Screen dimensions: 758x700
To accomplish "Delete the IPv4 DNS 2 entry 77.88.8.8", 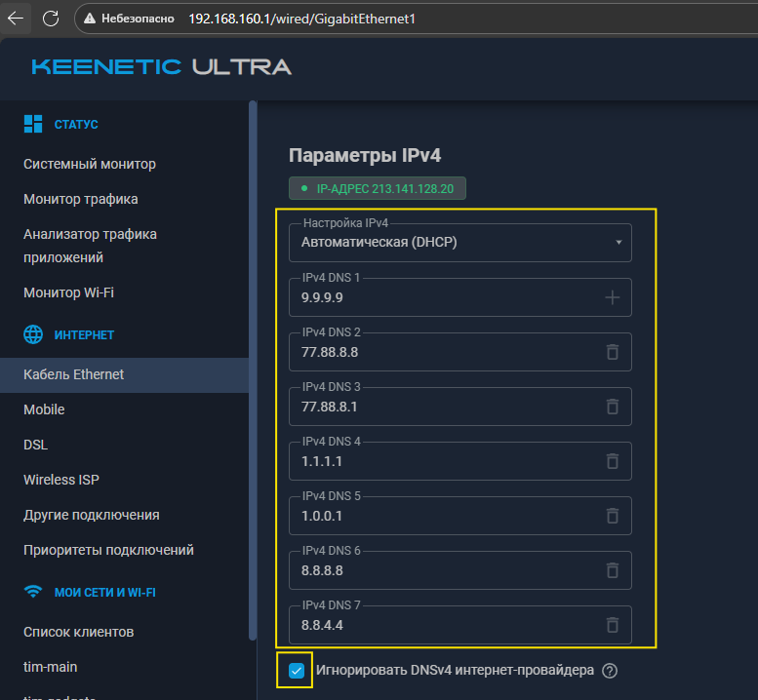I will point(612,352).
